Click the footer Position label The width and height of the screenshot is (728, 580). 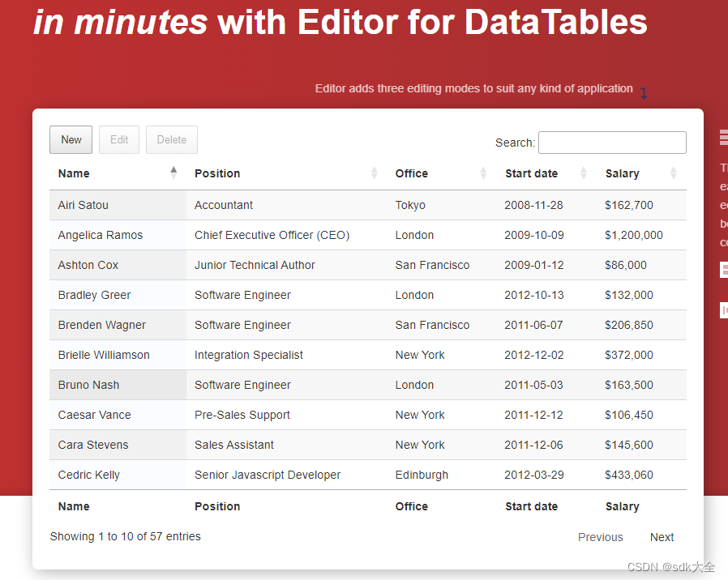(217, 506)
